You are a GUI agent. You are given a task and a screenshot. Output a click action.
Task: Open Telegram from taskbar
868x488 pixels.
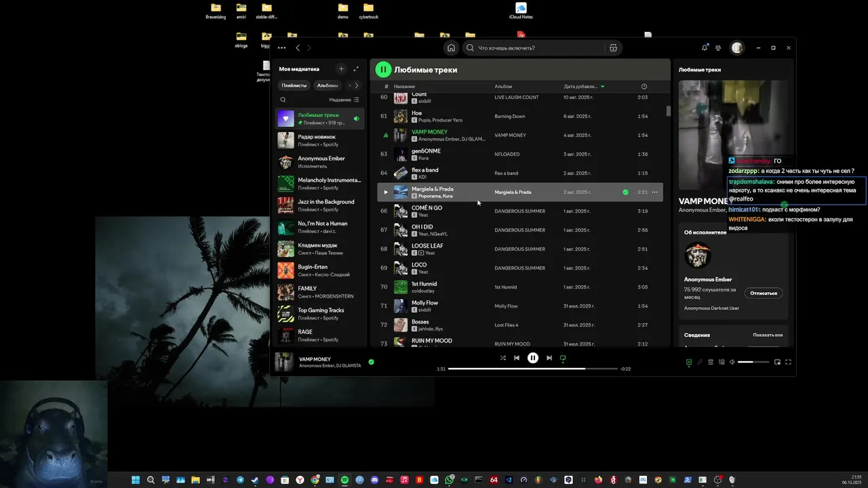[x=240, y=480]
